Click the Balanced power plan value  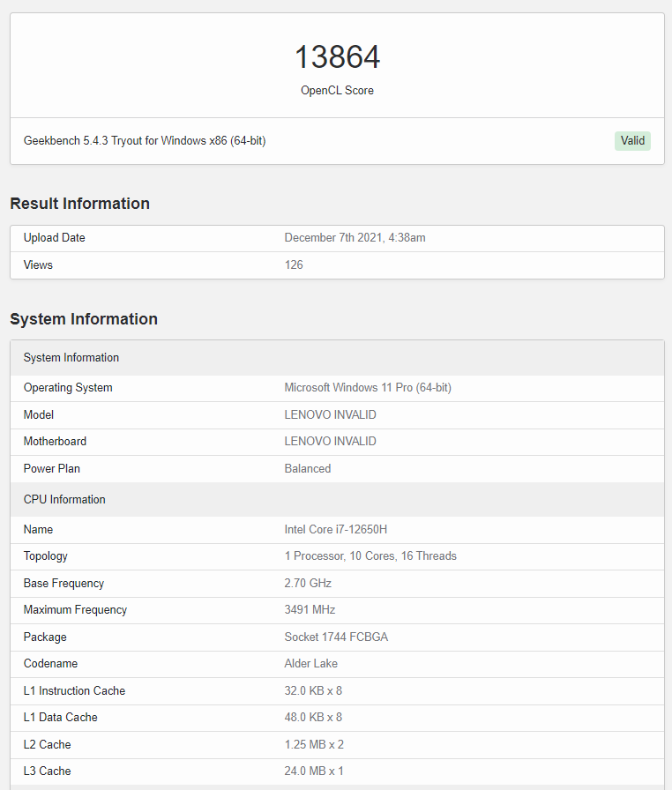tap(308, 468)
